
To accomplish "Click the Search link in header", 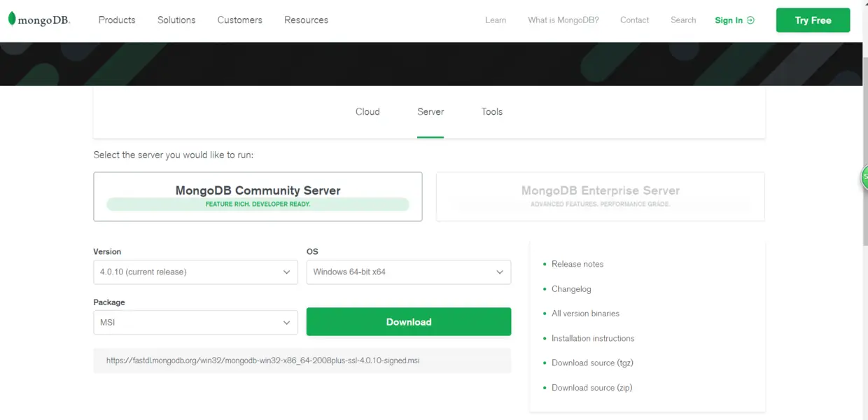I will pos(683,20).
